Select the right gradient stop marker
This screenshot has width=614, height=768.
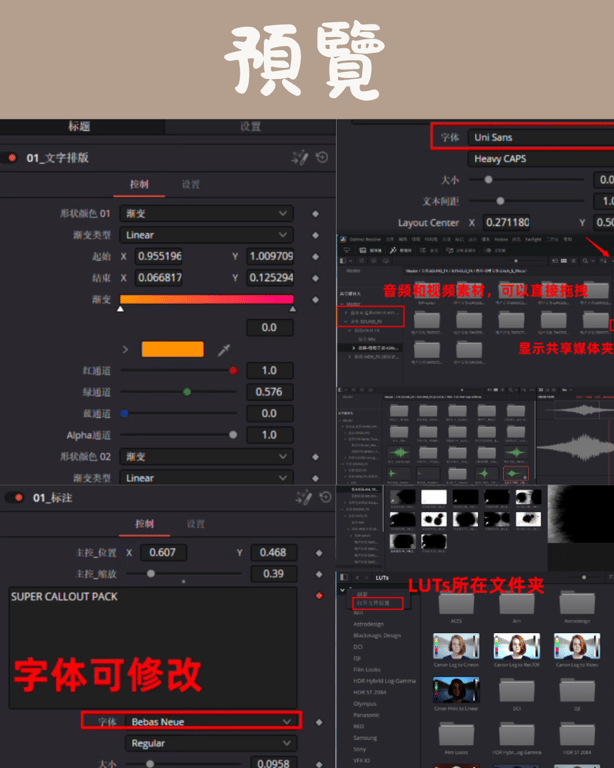pos(293,309)
